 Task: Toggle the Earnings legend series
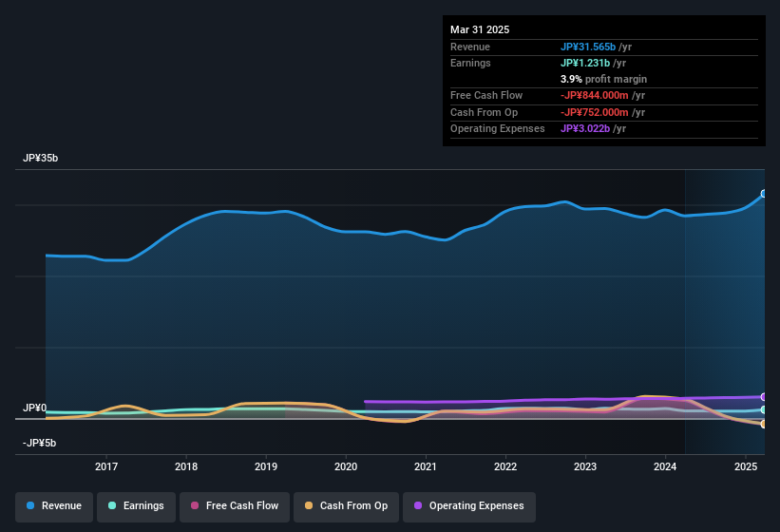pyautogui.click(x=136, y=506)
